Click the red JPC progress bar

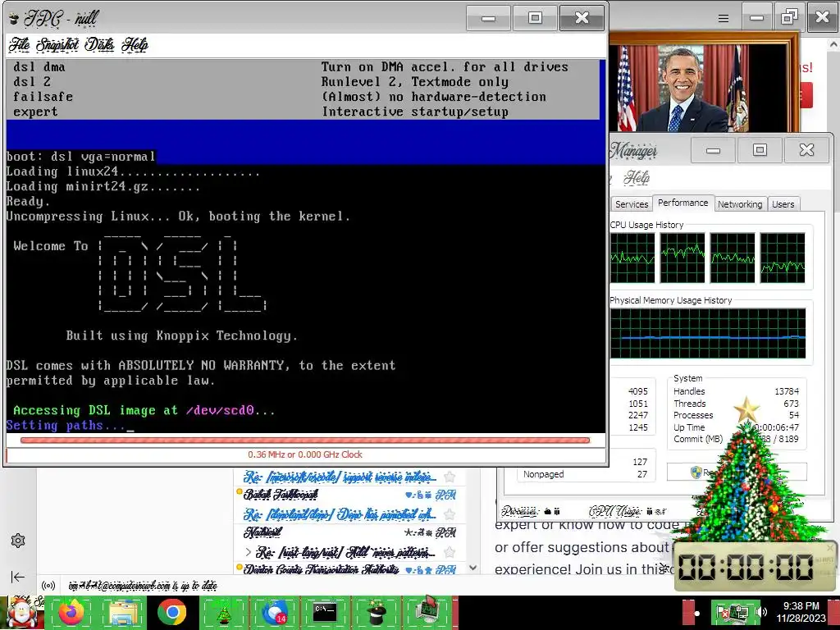pos(305,441)
